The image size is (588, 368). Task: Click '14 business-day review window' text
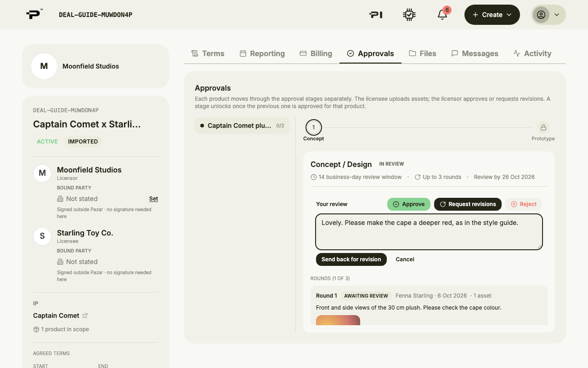tap(360, 177)
